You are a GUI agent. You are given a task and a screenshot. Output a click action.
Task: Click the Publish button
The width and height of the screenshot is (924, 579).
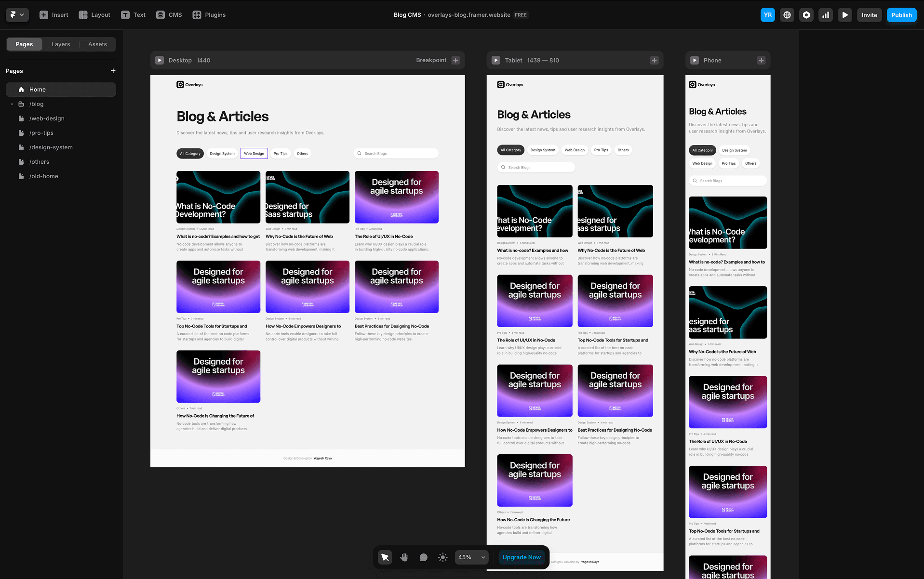[901, 15]
